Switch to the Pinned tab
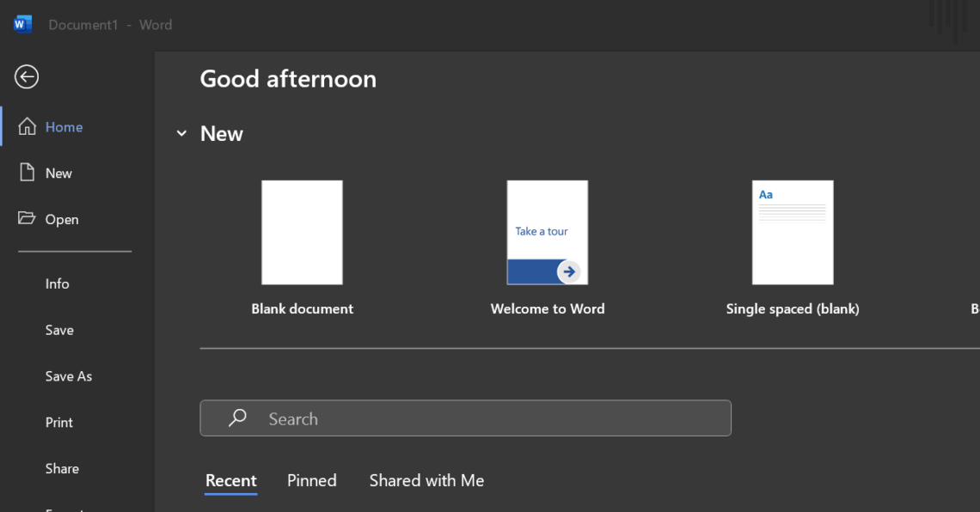Screen dimensions: 980x512 tap(311, 480)
